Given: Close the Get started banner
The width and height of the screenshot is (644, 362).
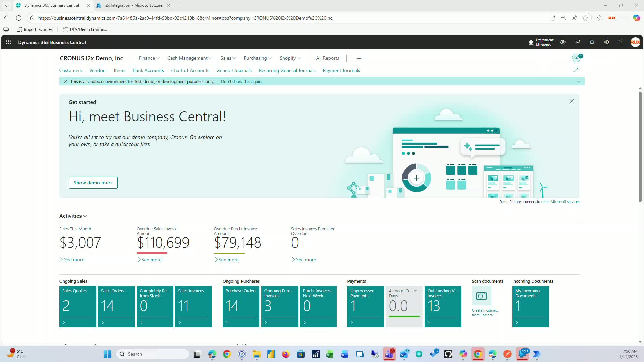Looking at the screenshot, I should 572,101.
